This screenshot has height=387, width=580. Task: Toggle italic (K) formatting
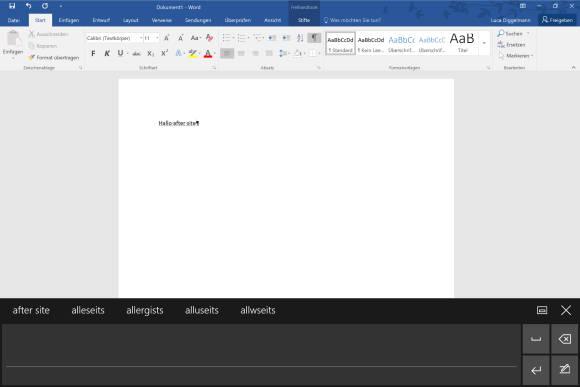(107, 54)
